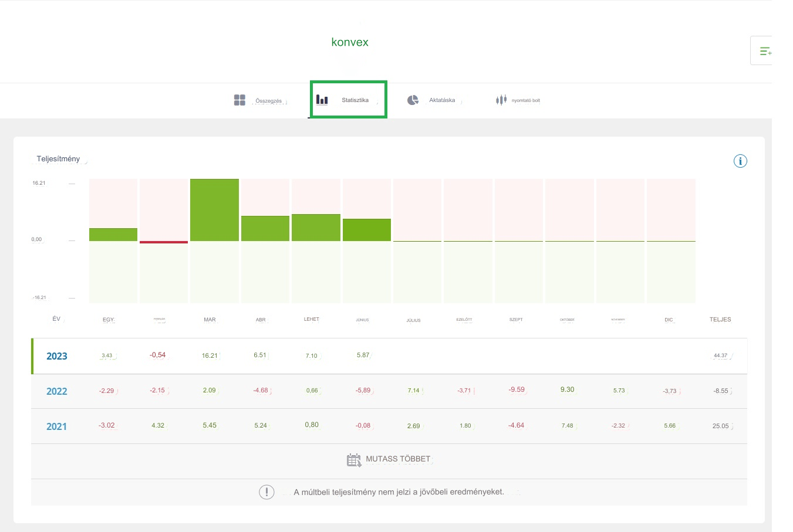Image resolution: width=793 pixels, height=532 pixels.
Task: Click the nyomtató bolt candlestick icon
Action: [x=501, y=100]
